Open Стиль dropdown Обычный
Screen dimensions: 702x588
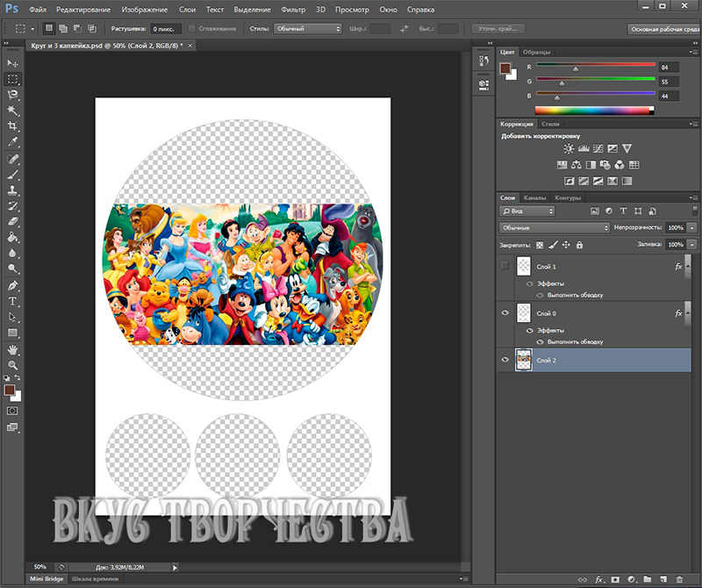[308, 29]
